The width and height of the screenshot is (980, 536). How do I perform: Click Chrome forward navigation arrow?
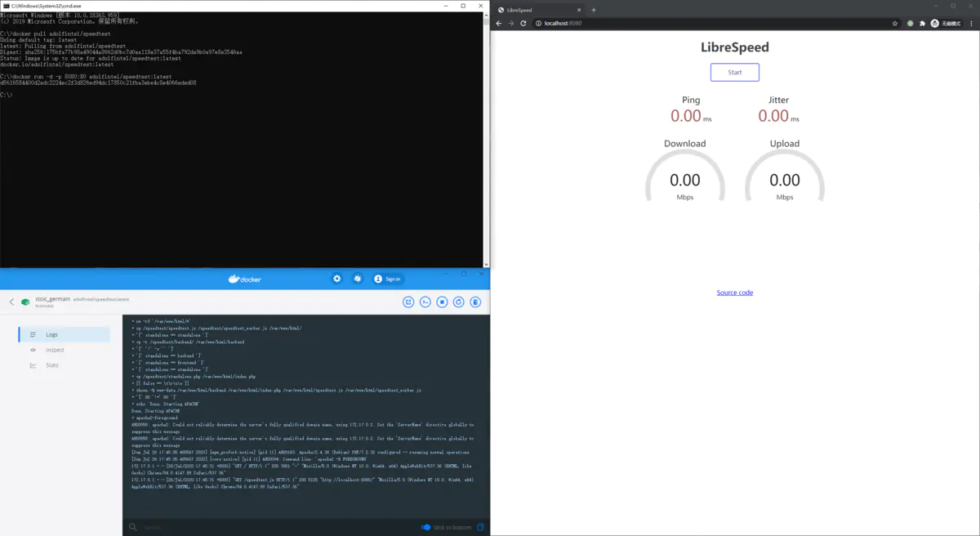point(511,23)
